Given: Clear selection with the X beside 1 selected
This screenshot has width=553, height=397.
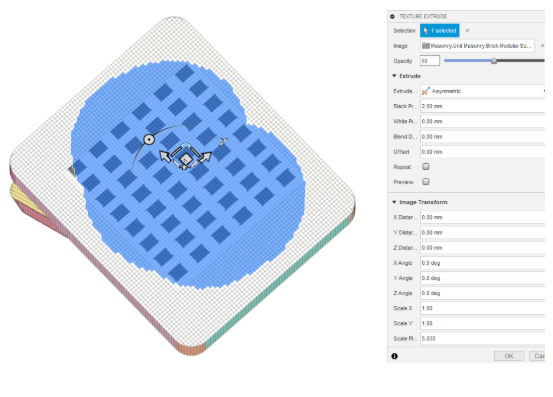Looking at the screenshot, I should 467,31.
